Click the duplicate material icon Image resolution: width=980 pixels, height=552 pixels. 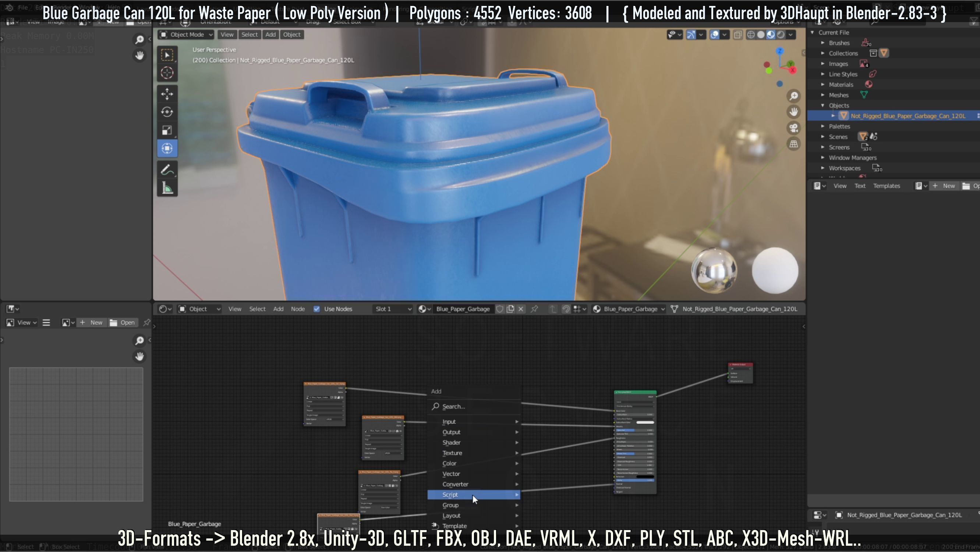click(510, 309)
